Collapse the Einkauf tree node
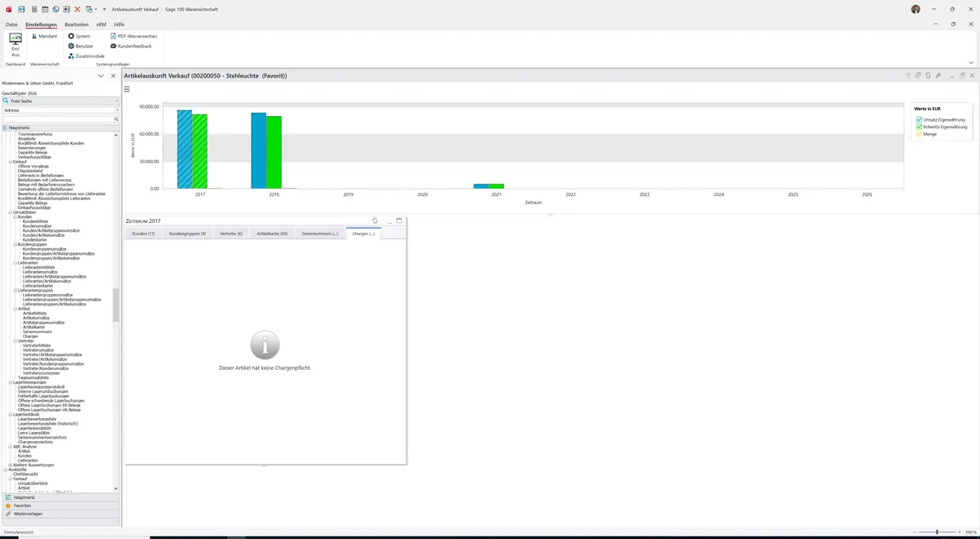 click(11, 162)
